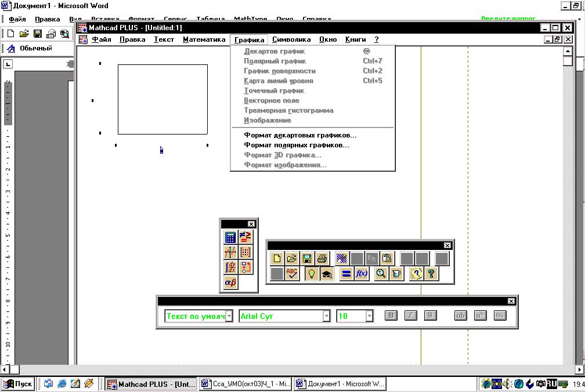Screen dimensions: 585x392
Task: Click New worksheet icon in Mathcad toolbar
Action: (277, 258)
